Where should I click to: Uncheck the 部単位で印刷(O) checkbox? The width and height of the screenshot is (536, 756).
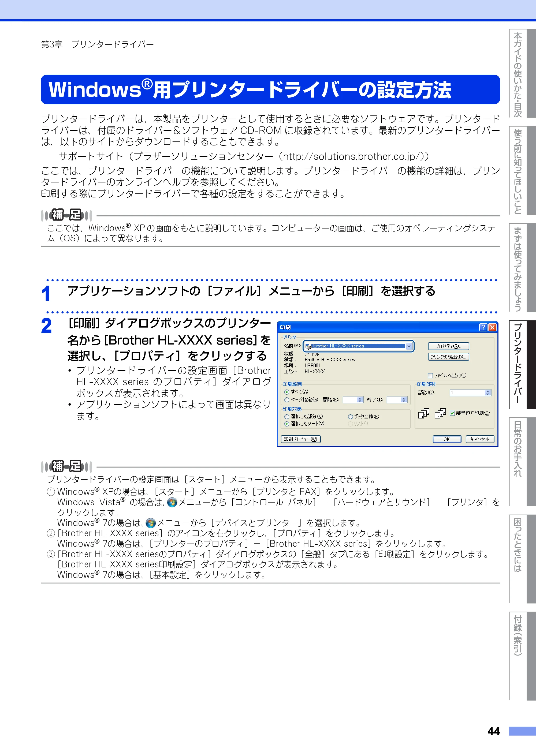(x=452, y=413)
